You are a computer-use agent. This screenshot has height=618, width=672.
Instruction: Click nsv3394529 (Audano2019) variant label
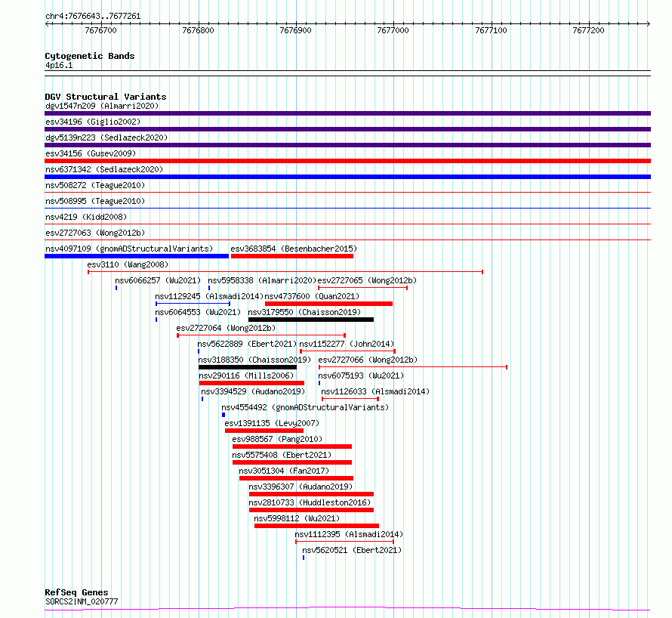coord(253,391)
